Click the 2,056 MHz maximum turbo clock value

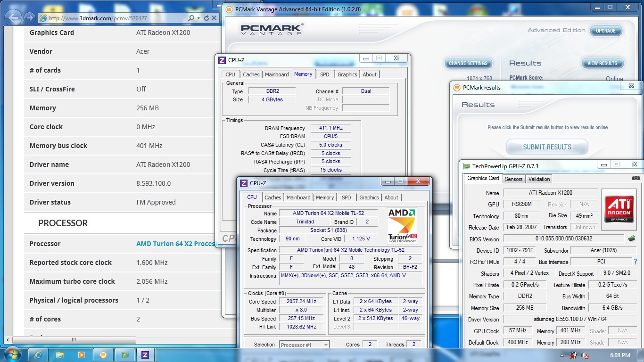click(x=152, y=281)
